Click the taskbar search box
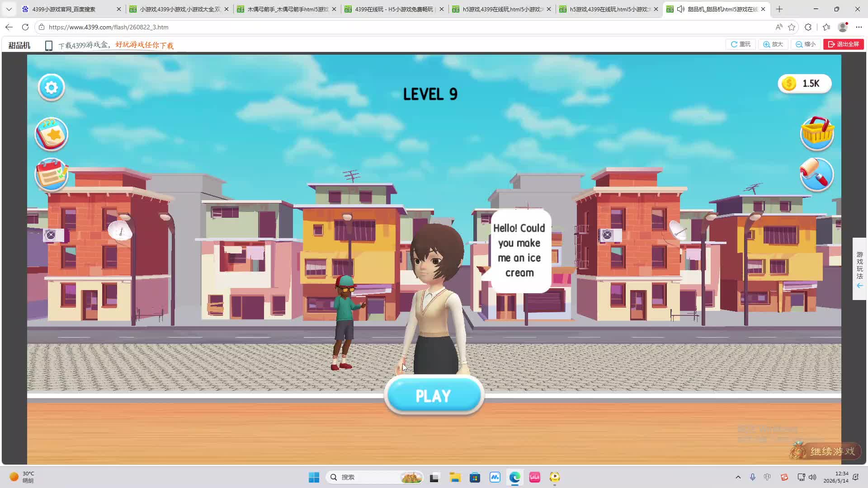868x488 pixels. (x=375, y=477)
